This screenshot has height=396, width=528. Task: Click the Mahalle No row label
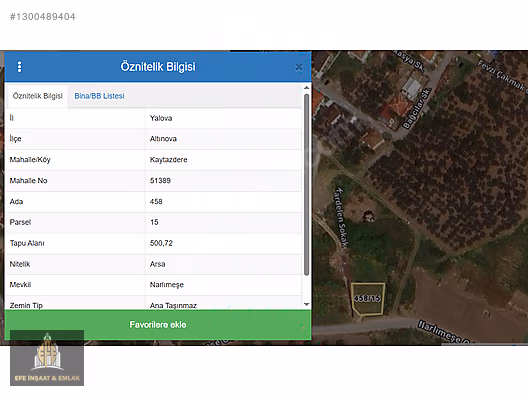28,180
